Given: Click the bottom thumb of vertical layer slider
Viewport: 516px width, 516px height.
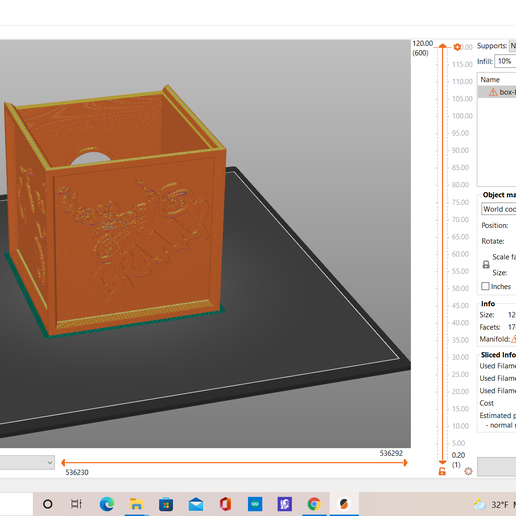Looking at the screenshot, I should [x=442, y=462].
